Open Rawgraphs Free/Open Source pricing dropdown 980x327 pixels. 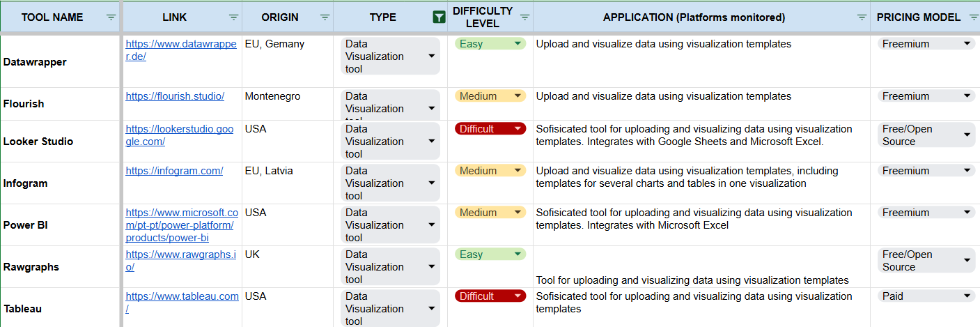click(926, 260)
